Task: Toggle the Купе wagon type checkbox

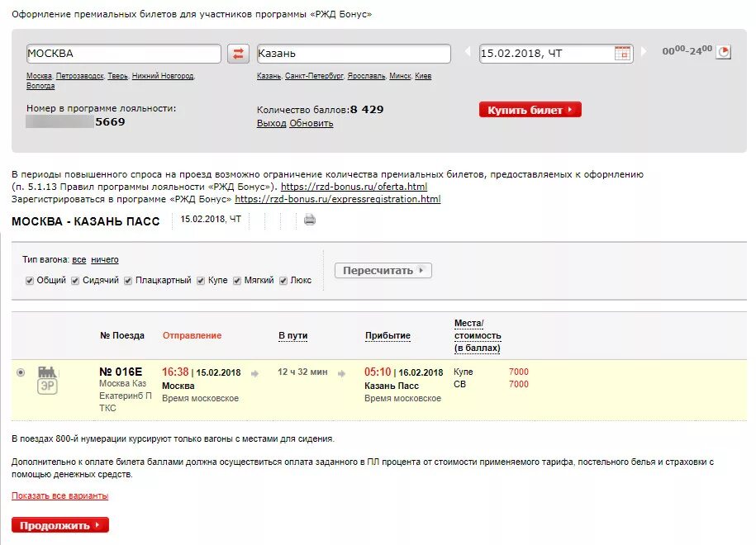Action: pos(201,281)
